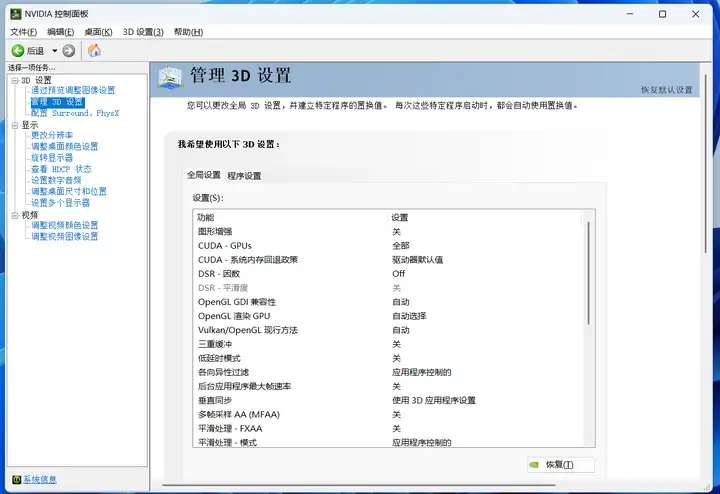Select the 图形增强 settings row
The image size is (720, 494).
pos(388,231)
